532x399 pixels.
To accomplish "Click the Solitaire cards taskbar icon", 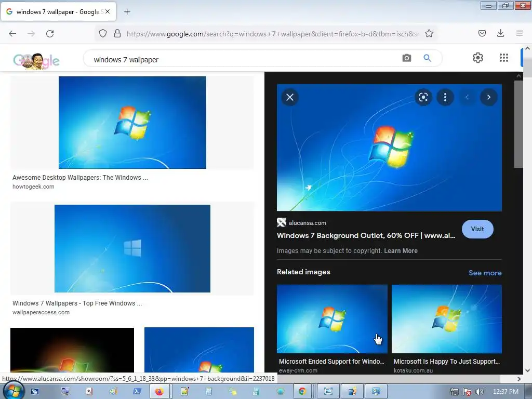I will pos(89,392).
